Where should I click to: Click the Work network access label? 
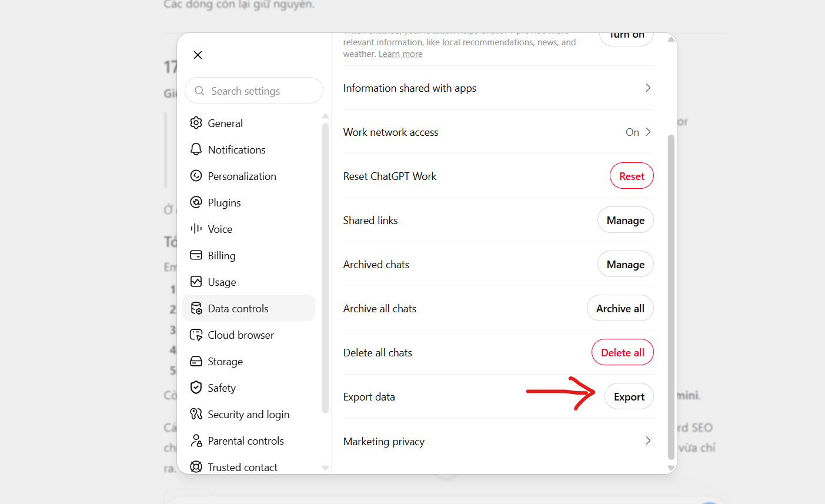(x=391, y=132)
